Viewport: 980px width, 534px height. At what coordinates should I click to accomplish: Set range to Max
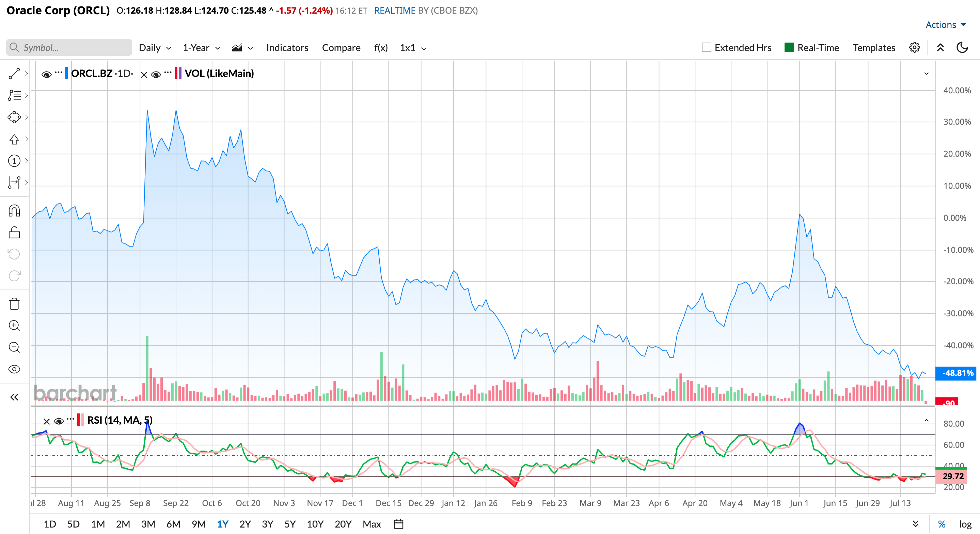[372, 524]
